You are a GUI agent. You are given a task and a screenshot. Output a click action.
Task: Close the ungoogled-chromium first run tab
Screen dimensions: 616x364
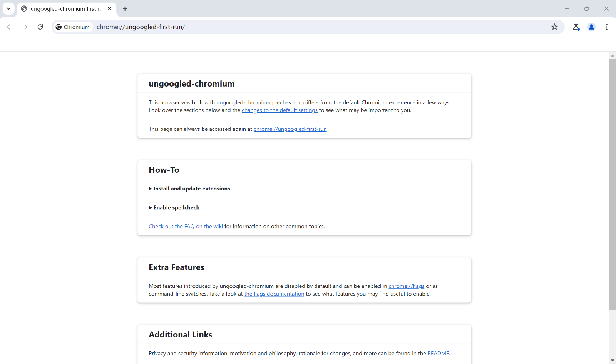(x=110, y=8)
